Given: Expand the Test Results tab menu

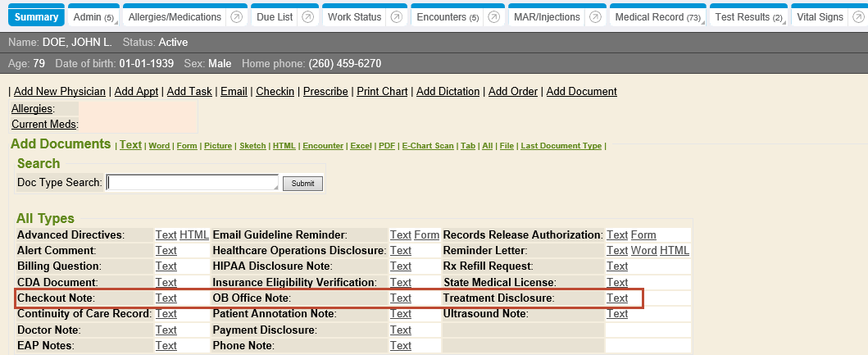Looking at the screenshot, I should click(x=748, y=16).
